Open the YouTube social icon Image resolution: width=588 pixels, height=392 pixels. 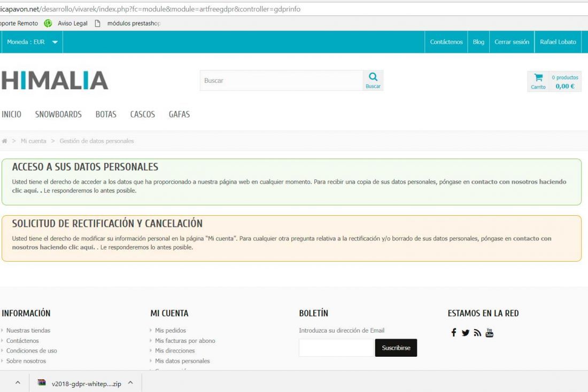[489, 332]
